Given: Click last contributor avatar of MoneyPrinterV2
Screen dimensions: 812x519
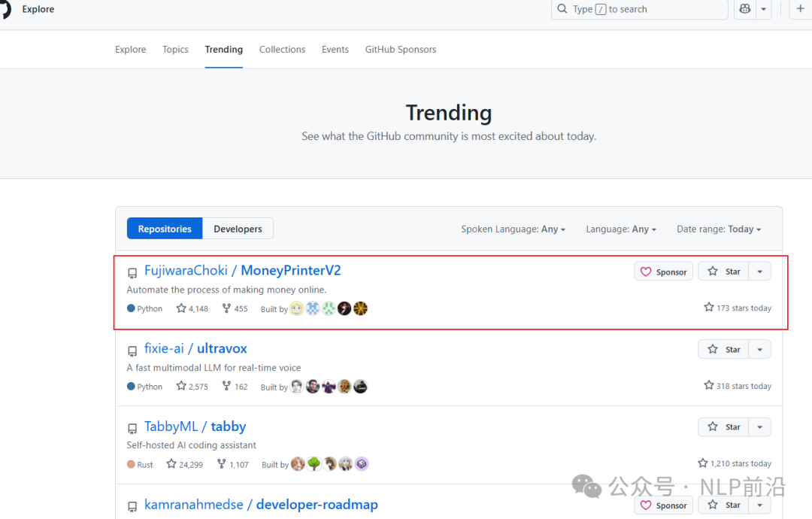Looking at the screenshot, I should coord(360,308).
